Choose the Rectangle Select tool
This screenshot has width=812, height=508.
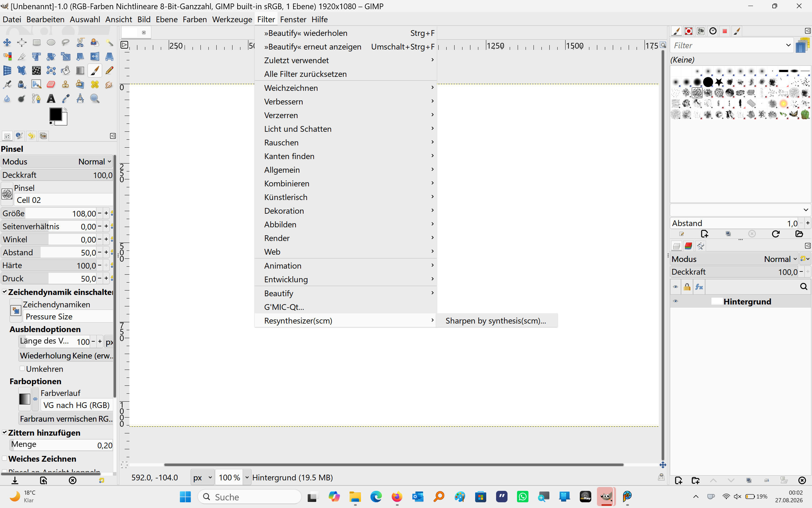pyautogui.click(x=36, y=43)
